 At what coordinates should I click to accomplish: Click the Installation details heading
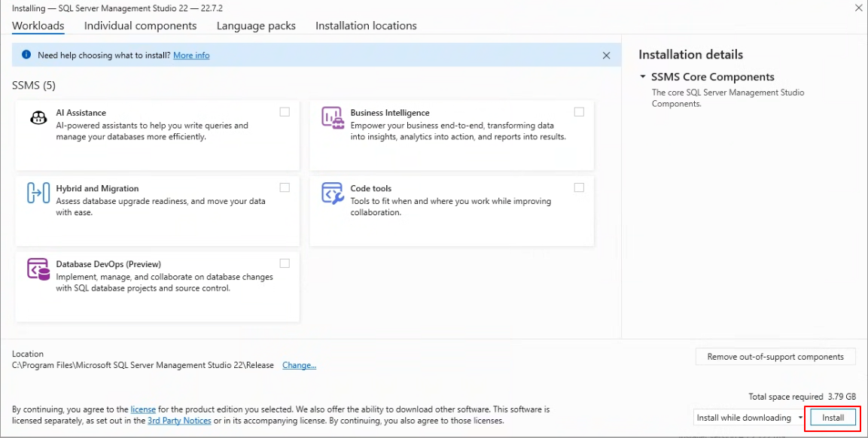click(x=691, y=54)
